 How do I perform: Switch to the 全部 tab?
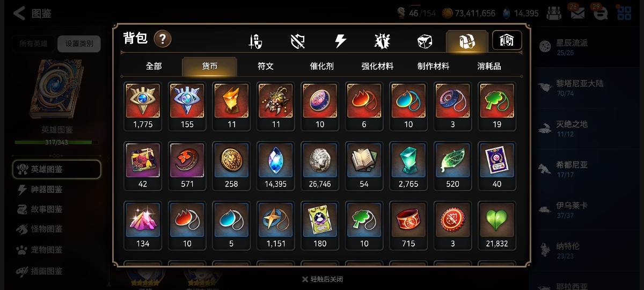(153, 66)
